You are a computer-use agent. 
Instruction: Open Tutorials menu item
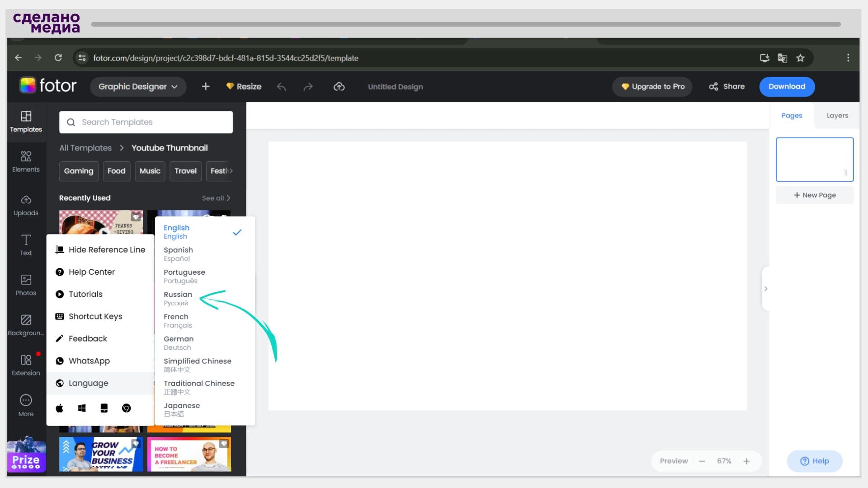click(100, 294)
